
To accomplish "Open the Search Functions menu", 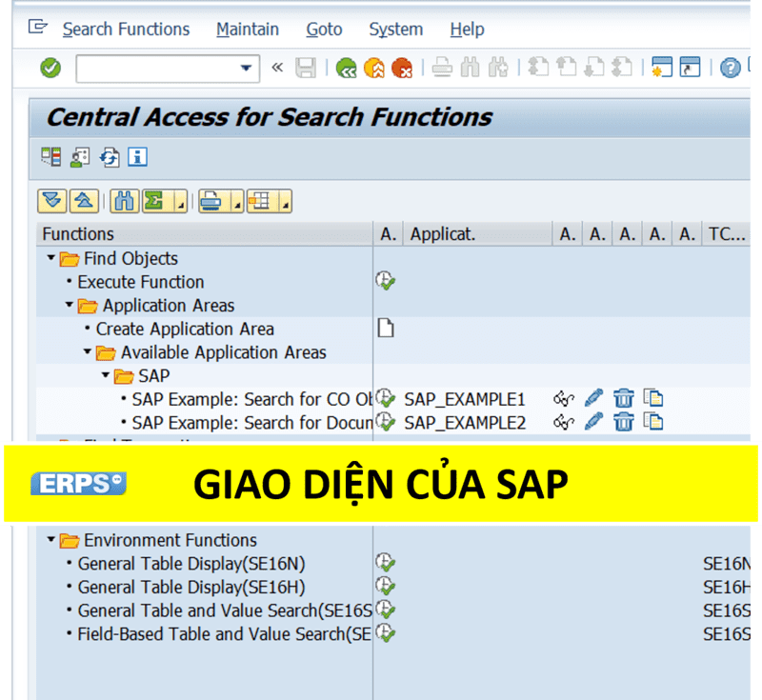I will pos(126,30).
